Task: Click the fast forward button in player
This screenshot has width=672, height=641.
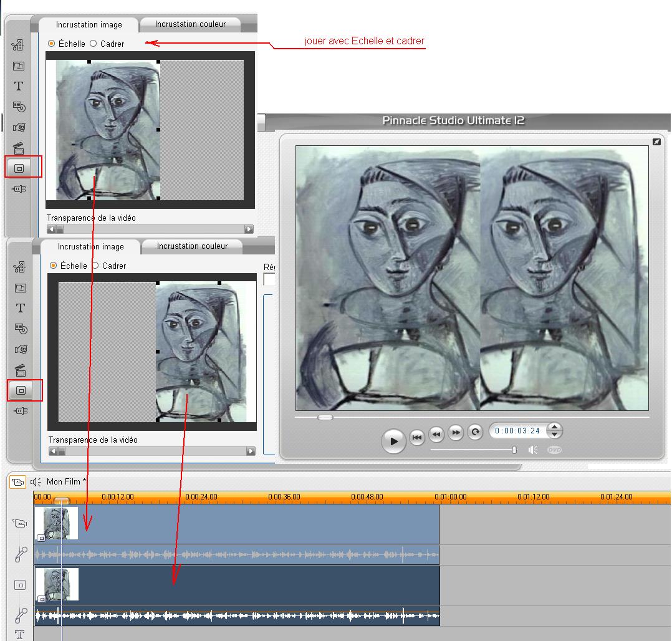Action: (456, 432)
